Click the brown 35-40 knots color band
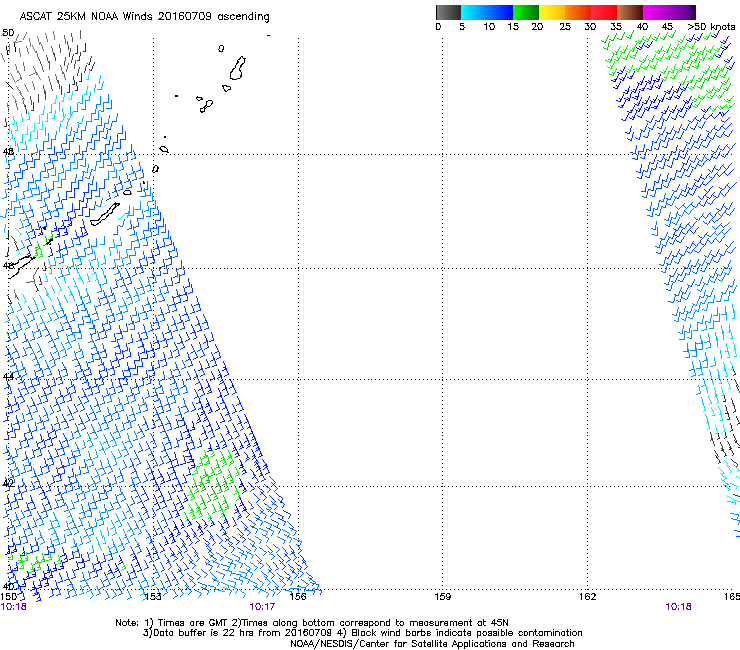This screenshot has width=740, height=650. tap(630, 12)
